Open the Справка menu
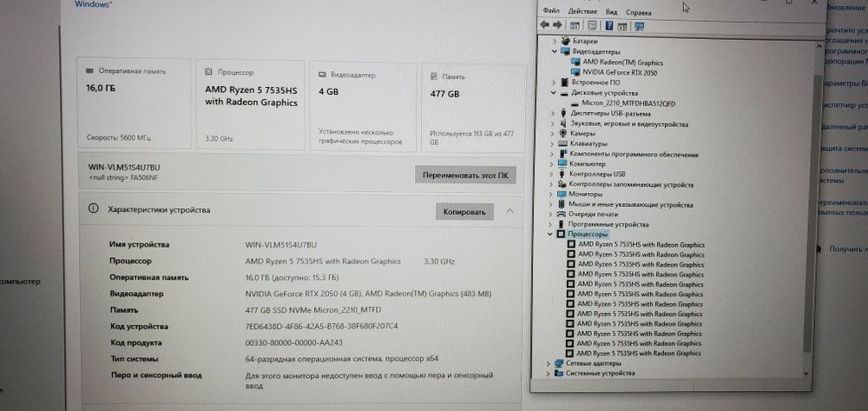Image resolution: width=868 pixels, height=411 pixels. click(x=638, y=12)
